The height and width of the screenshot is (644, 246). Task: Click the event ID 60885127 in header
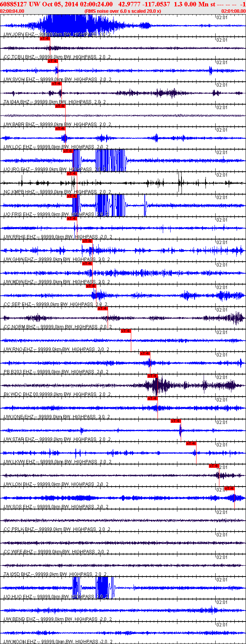point(13,4)
